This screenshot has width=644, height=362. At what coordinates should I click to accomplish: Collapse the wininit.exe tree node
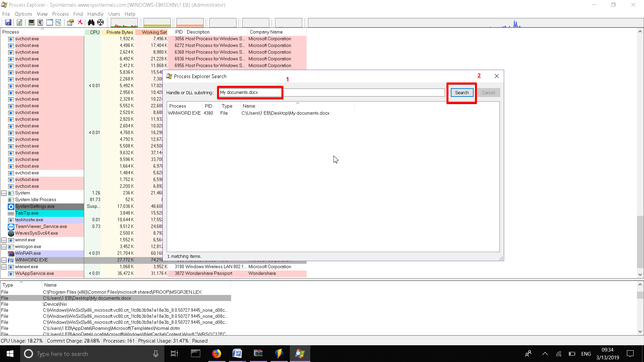pyautogui.click(x=4, y=240)
